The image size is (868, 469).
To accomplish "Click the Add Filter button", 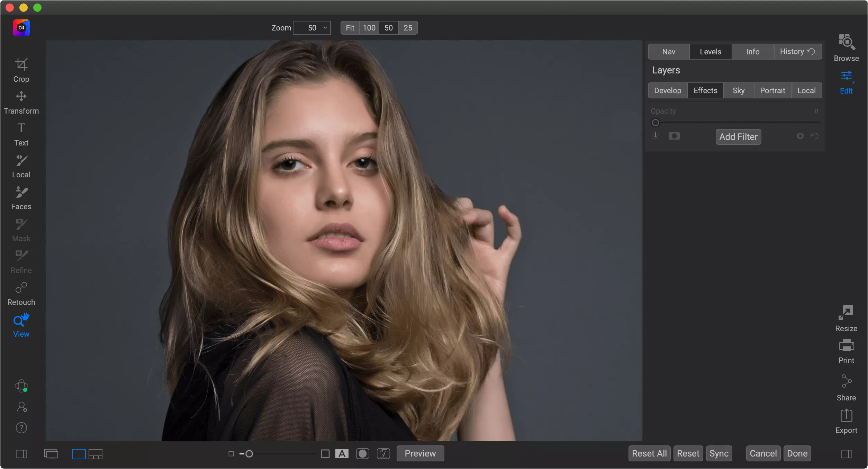I will coord(738,137).
